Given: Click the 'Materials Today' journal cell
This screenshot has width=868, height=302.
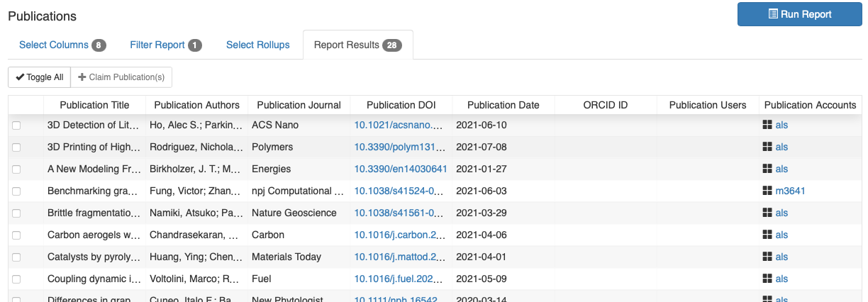Looking at the screenshot, I should tap(299, 257).
